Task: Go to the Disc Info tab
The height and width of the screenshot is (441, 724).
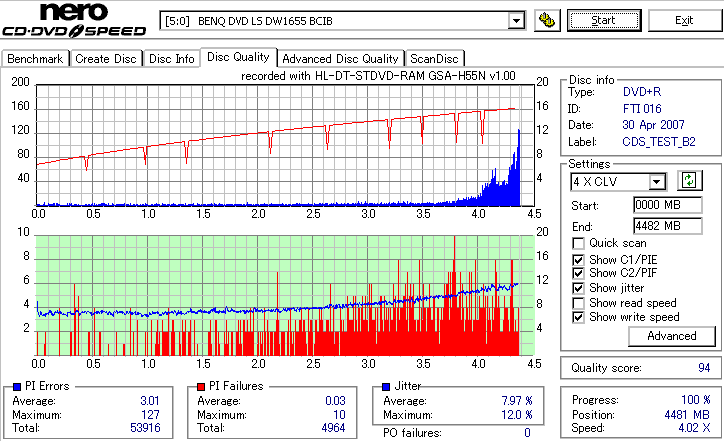Action: coord(171,59)
